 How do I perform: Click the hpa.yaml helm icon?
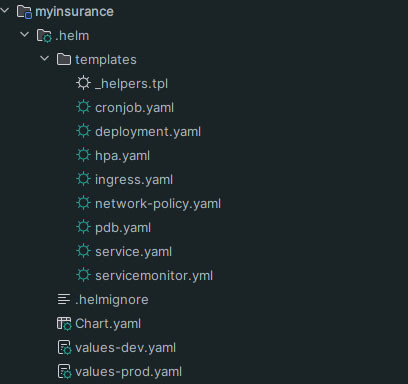pyautogui.click(x=83, y=155)
